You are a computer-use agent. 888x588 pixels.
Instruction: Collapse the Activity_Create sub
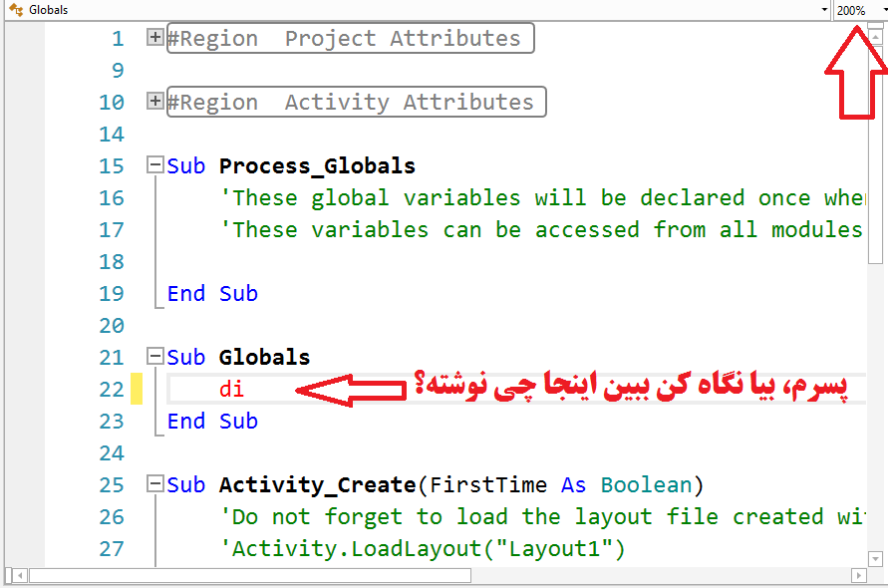pyautogui.click(x=154, y=485)
